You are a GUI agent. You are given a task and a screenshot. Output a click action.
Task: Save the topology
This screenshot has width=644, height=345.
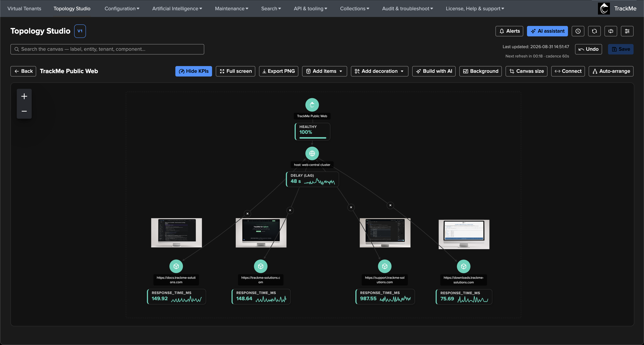pos(621,49)
